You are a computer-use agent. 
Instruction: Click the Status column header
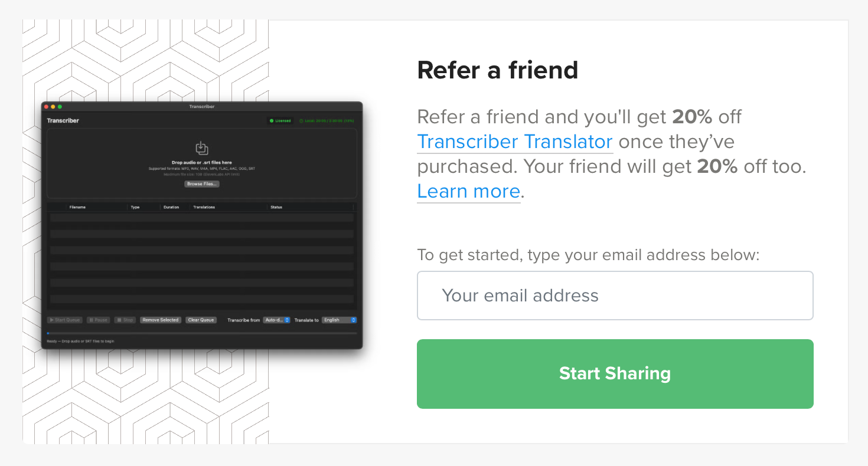[x=276, y=207]
